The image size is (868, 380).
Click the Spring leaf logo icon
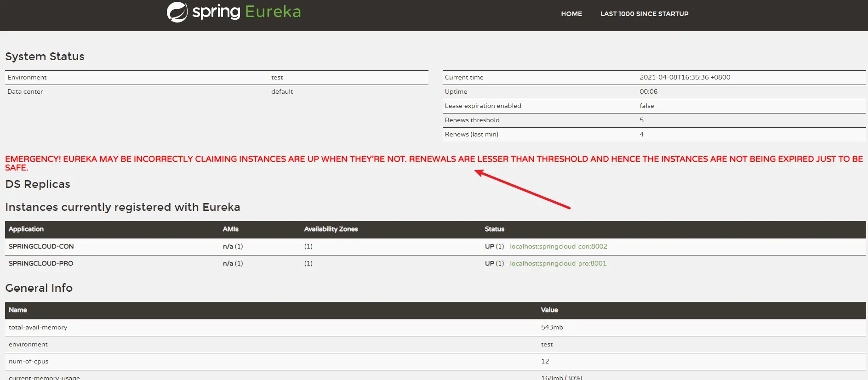coord(177,12)
